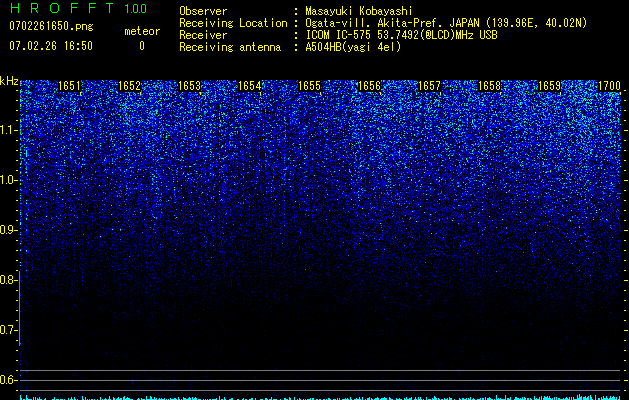This screenshot has width=629, height=400.
Task: Click the kHz axis unit label
Action: [9, 81]
